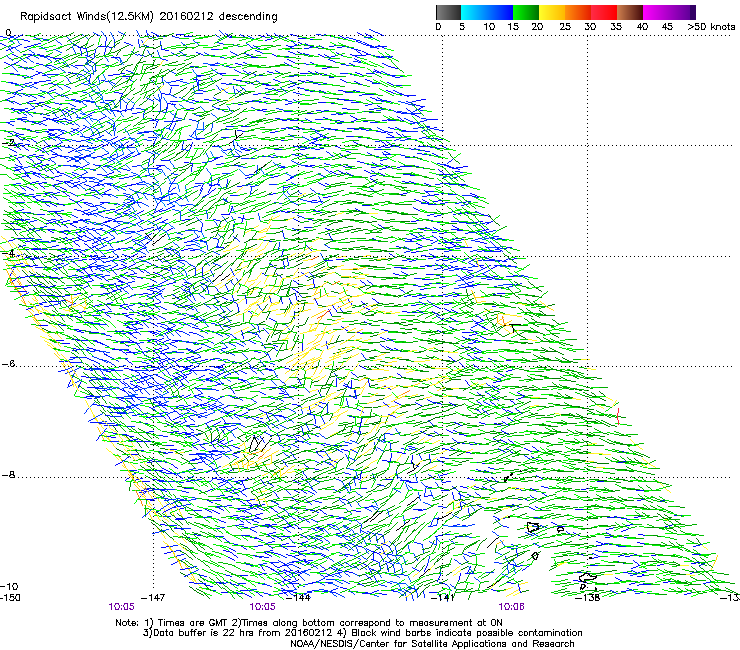Click the note line starting "3)Data buffer is 22 hrs"
740x650 pixels.
(362, 633)
